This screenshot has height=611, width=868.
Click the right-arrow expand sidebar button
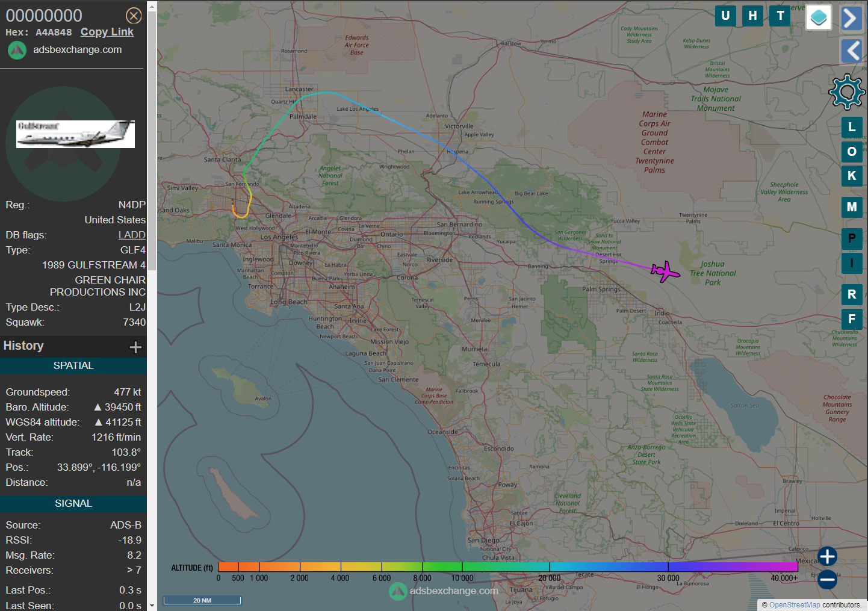[x=852, y=18]
